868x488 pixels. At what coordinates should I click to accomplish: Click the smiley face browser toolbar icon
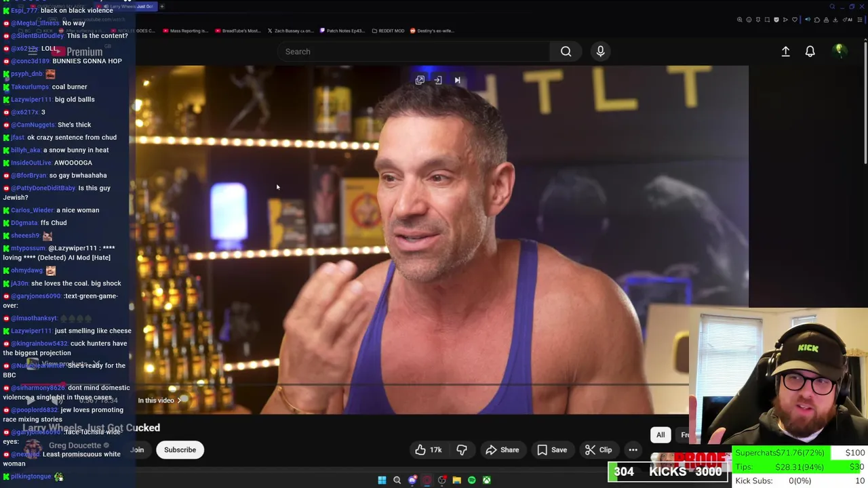[749, 20]
